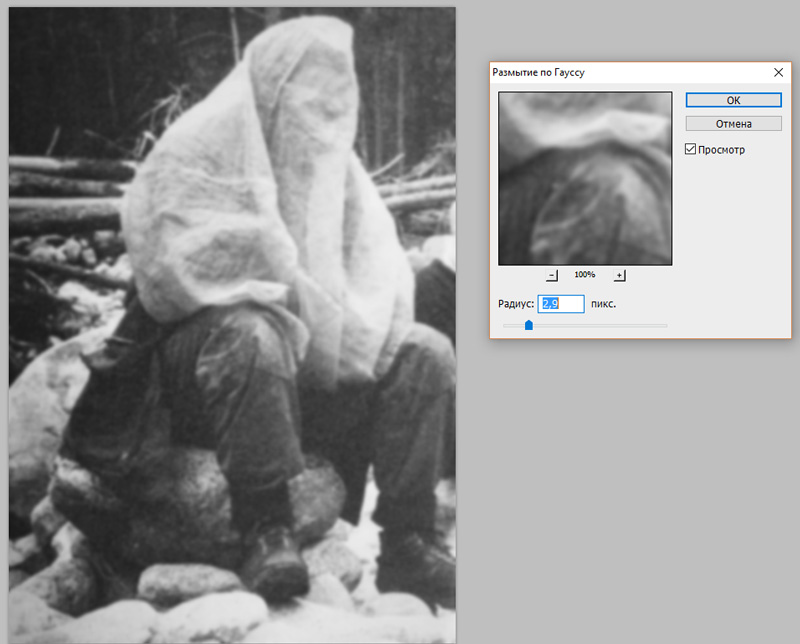Click the Радиус label text
Viewport: 800px width, 644px height.
[516, 304]
